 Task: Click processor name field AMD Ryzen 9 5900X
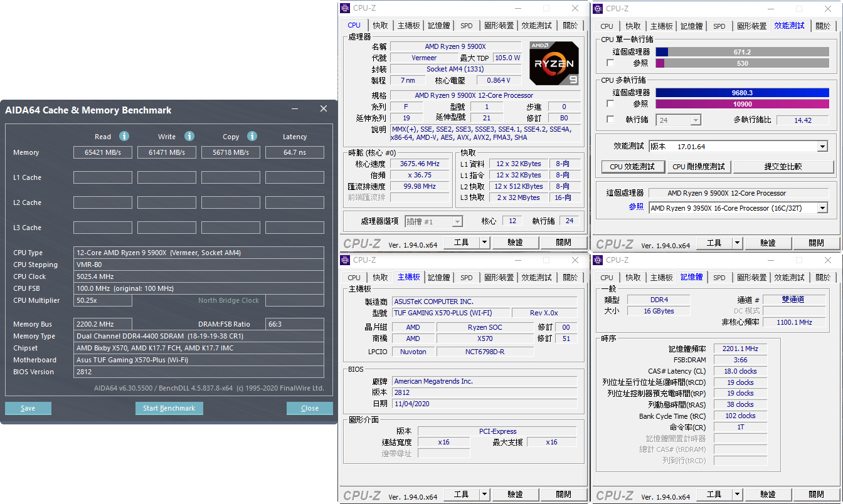point(455,46)
